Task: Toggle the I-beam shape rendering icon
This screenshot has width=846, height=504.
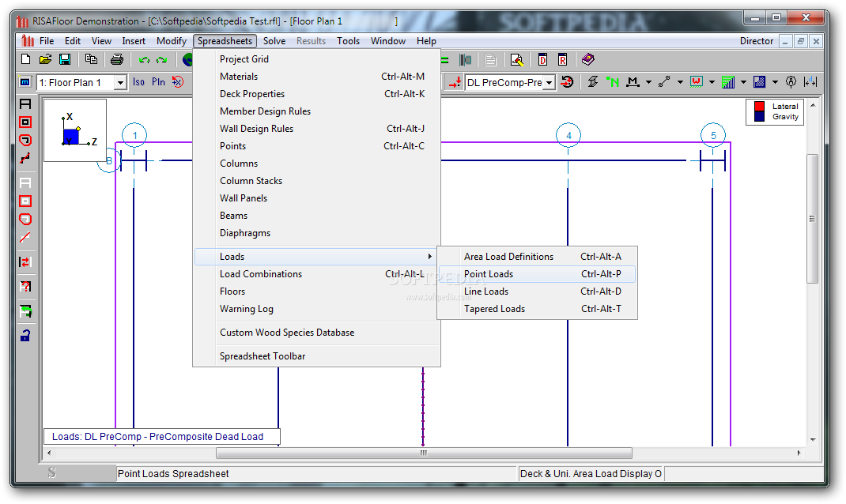Action: pos(592,82)
